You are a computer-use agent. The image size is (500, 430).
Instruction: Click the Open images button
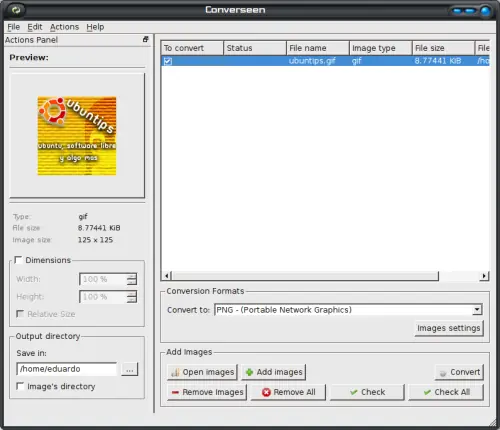(x=202, y=372)
